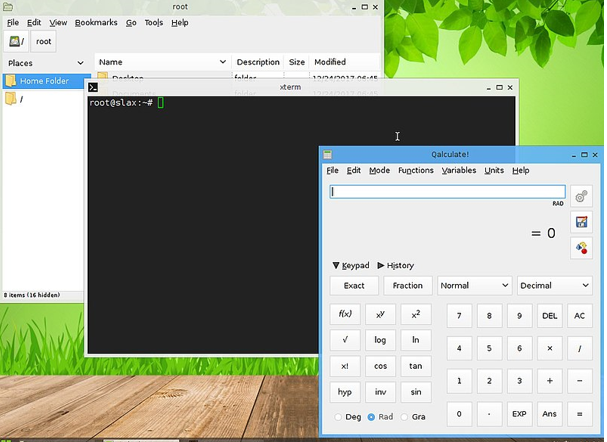Click the equals key on keypad
Screen dimensions: 607x442
[580, 414]
